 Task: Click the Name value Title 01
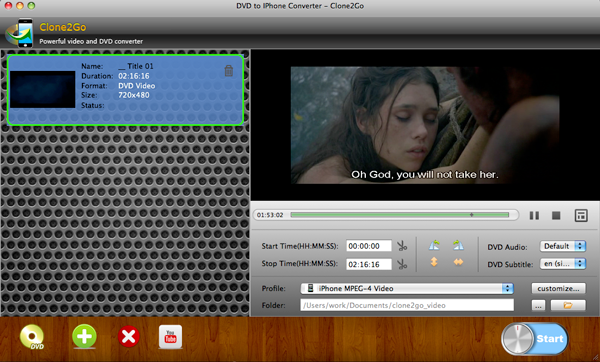[135, 66]
